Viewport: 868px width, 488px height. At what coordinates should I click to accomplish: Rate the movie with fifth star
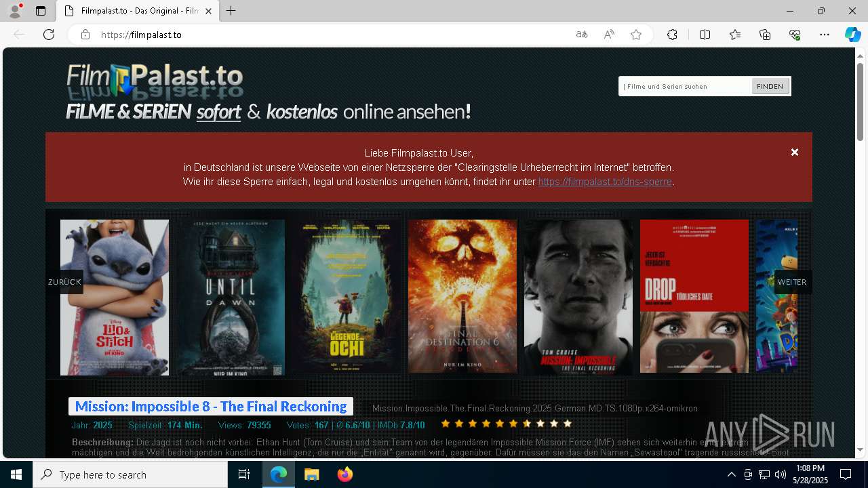pyautogui.click(x=500, y=424)
